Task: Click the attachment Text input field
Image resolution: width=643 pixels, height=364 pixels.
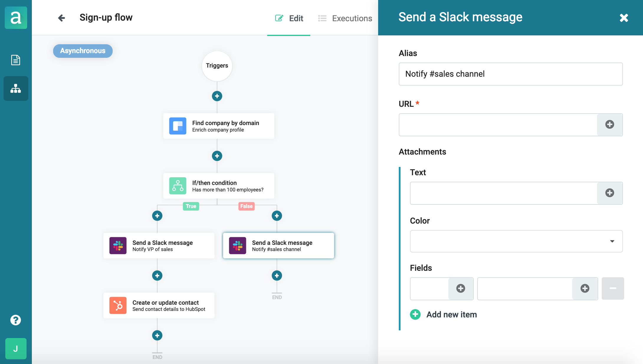Action: pos(503,193)
